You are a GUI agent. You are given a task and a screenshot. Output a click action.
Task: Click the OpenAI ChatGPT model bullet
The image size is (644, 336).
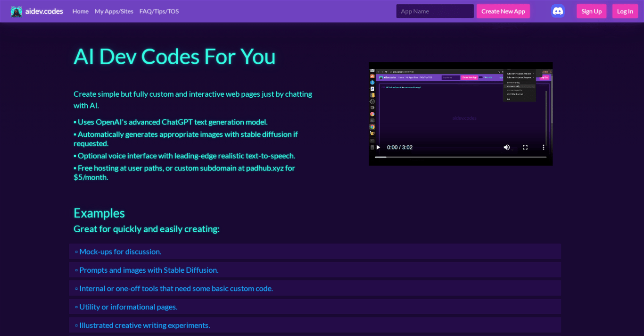coord(171,122)
